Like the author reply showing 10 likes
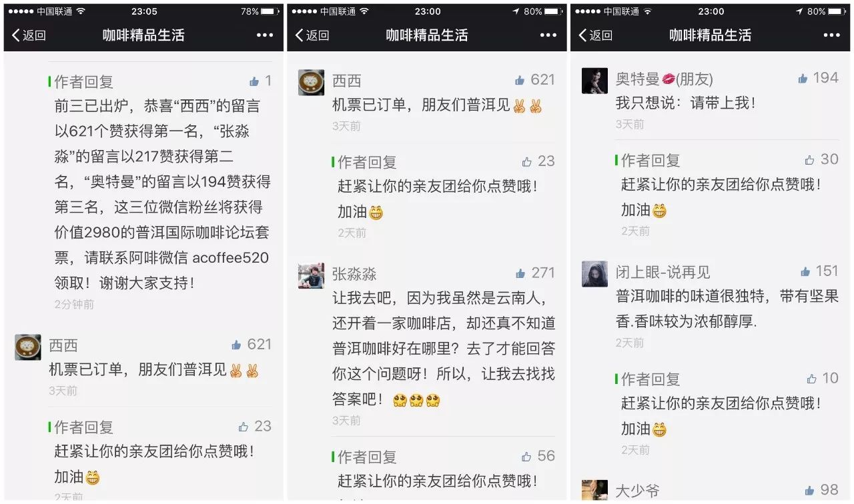The height and width of the screenshot is (504, 854). (x=811, y=379)
